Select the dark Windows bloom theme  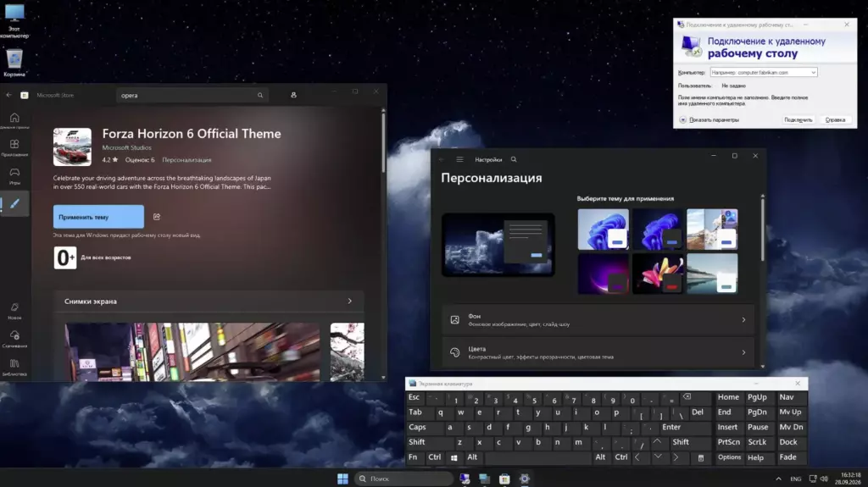click(658, 230)
